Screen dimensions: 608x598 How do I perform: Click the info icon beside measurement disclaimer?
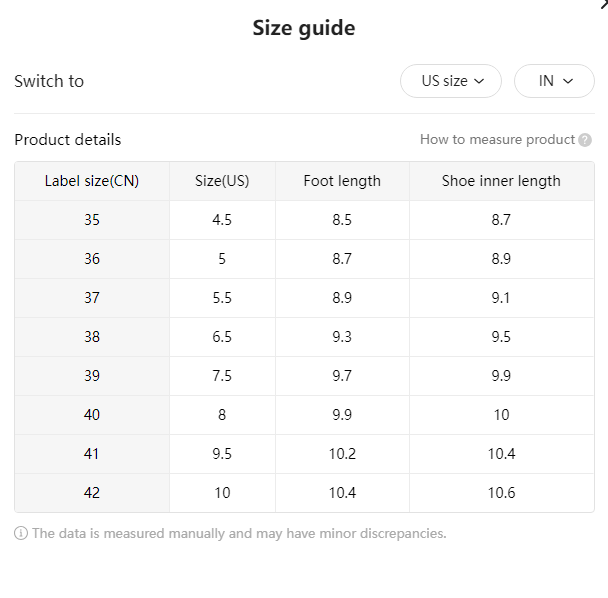[x=21, y=533]
